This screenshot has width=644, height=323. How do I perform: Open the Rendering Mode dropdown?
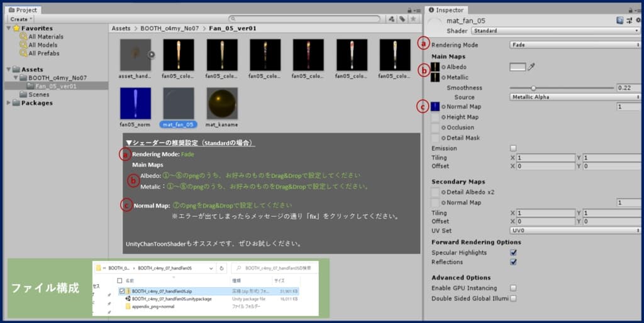pyautogui.click(x=574, y=45)
